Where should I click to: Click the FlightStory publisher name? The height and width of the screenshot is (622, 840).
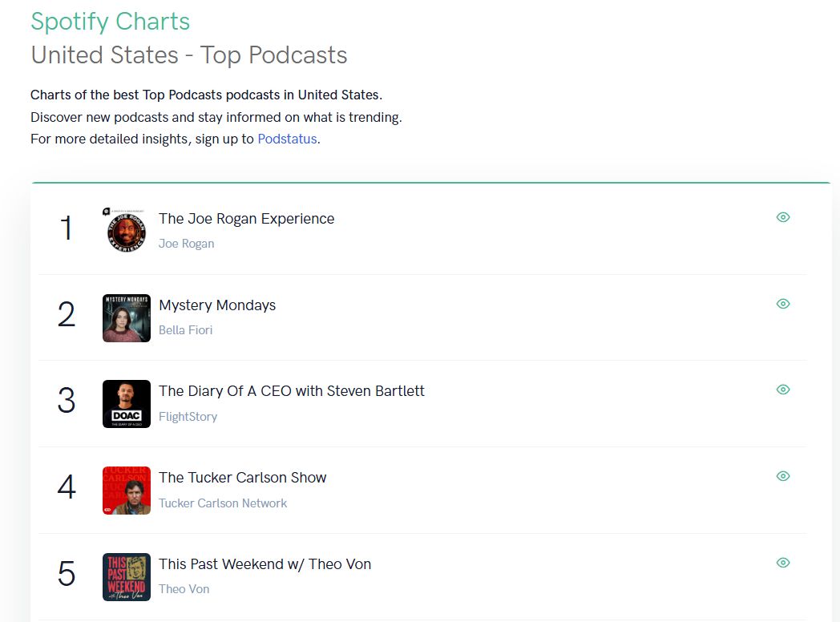pos(188,417)
